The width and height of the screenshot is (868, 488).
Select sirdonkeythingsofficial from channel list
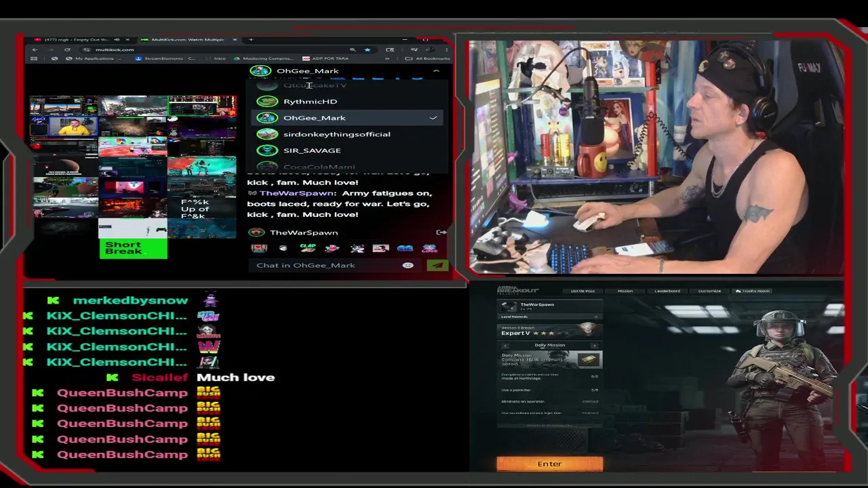[x=346, y=134]
